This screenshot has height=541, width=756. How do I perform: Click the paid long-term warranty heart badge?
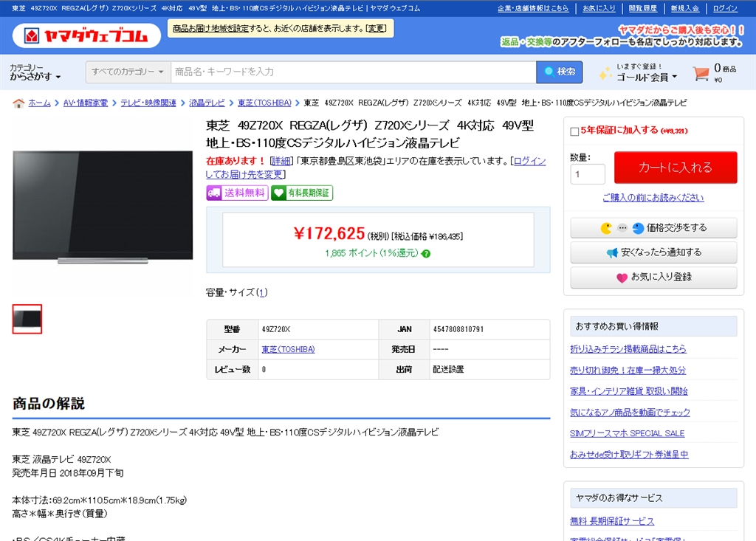302,193
